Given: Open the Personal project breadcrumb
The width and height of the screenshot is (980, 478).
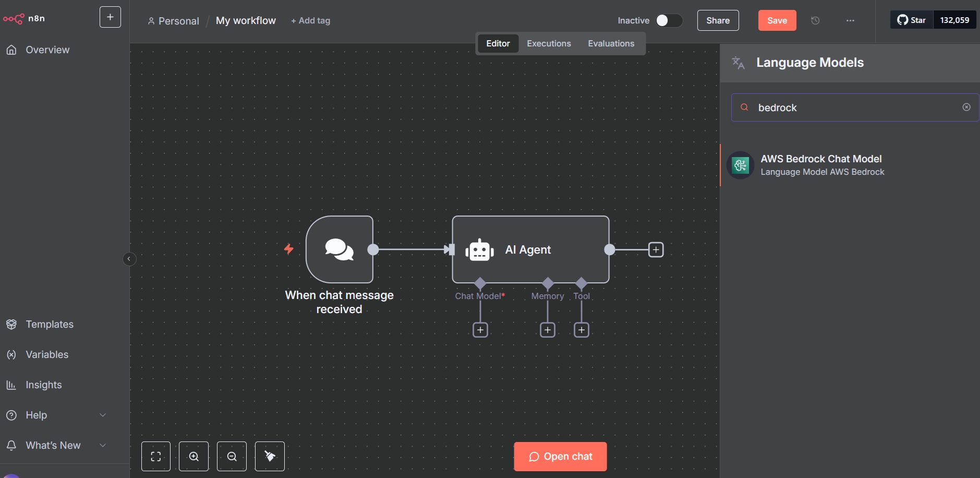Looking at the screenshot, I should (174, 21).
